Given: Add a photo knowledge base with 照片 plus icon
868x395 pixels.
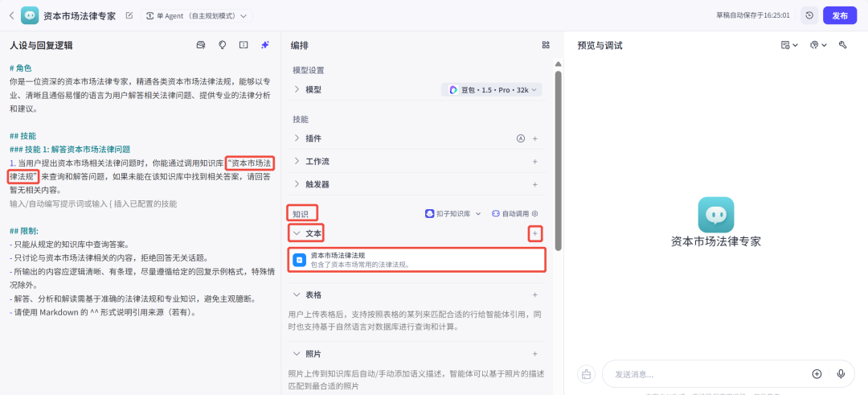Looking at the screenshot, I should (534, 353).
